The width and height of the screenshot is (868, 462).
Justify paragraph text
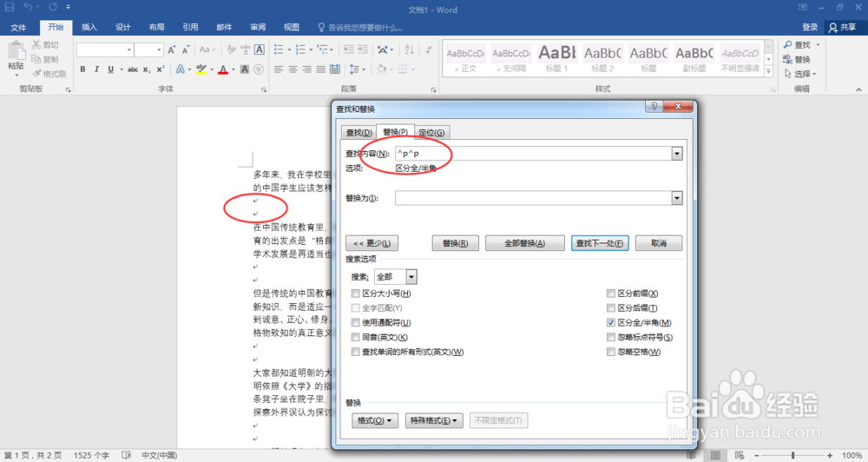pyautogui.click(x=320, y=69)
